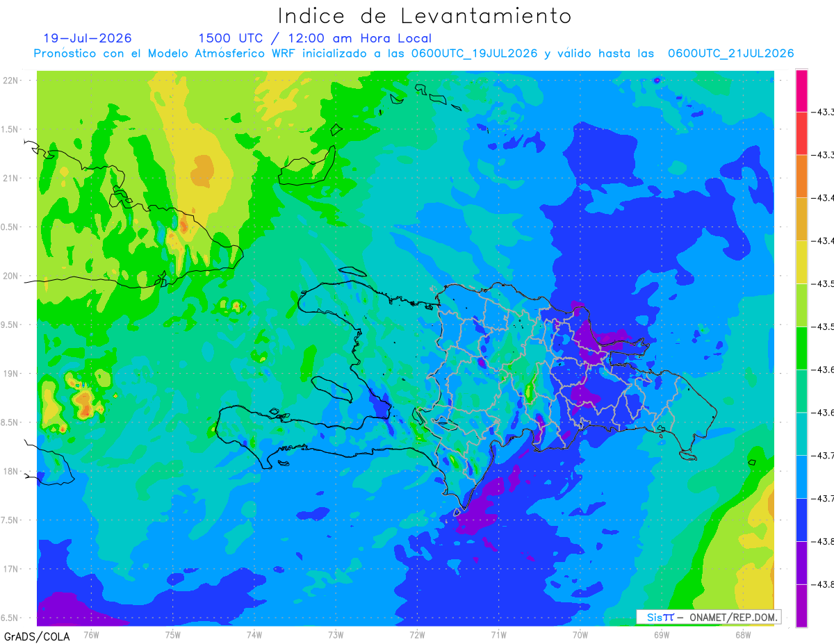Click the '70W' longitude label

click(580, 634)
